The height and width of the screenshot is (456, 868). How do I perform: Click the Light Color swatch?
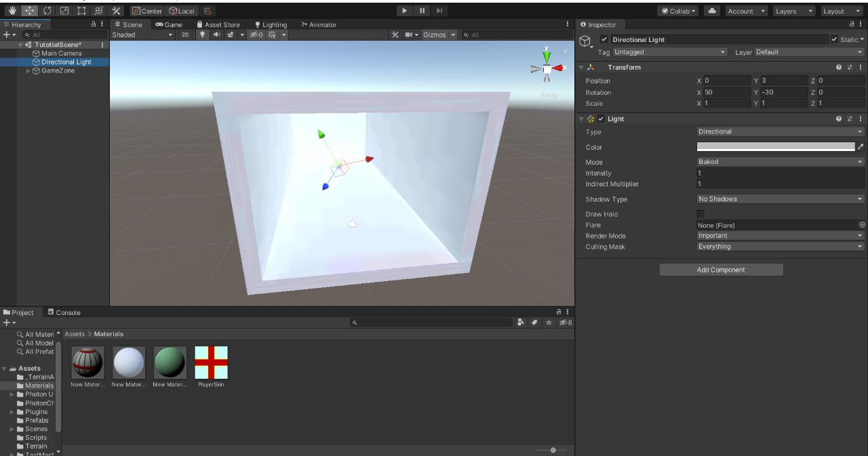point(776,146)
